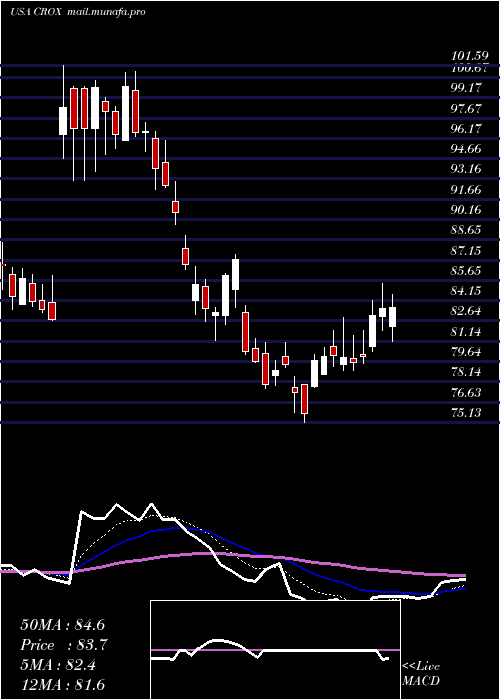Select the 90.16 price axis label
Image resolution: width=500 pixels, height=700 pixels.
466,210
